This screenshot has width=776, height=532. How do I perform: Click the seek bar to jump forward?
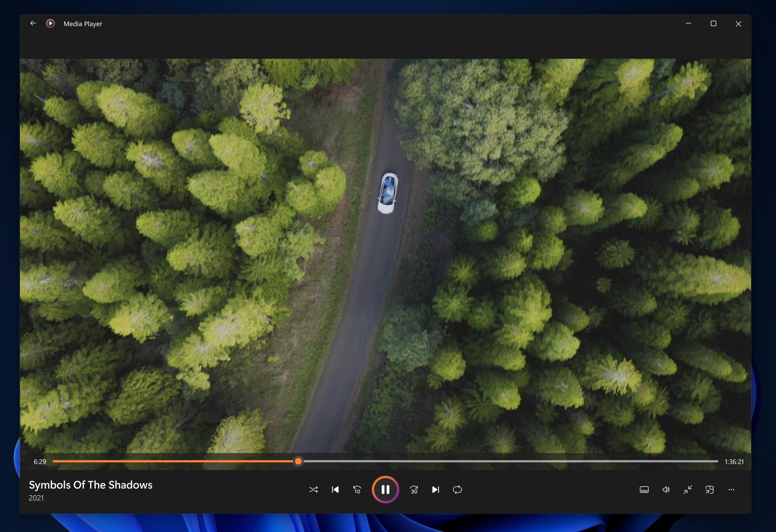(x=508, y=461)
